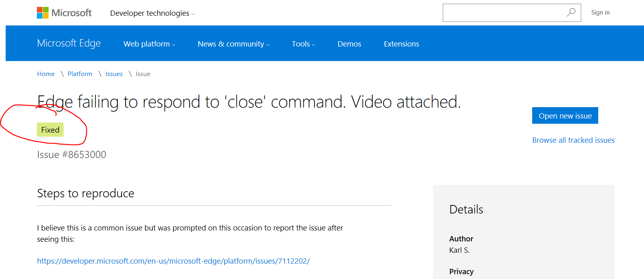Click the Details panel heading
Screen dimensions: 644x279
click(466, 209)
